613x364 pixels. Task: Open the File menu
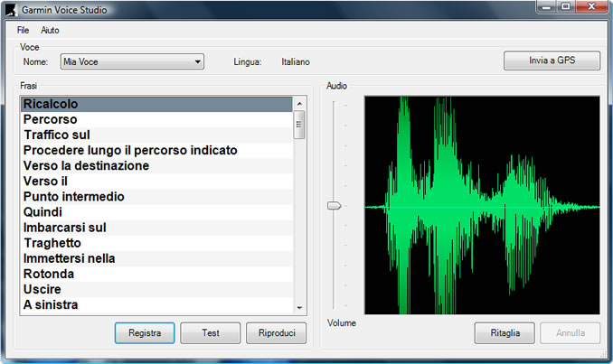pos(24,30)
